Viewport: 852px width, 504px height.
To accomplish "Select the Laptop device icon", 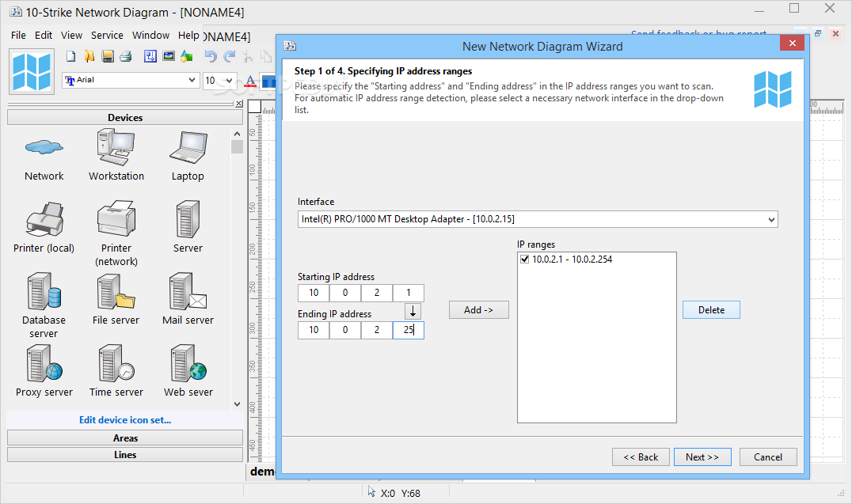I will (x=188, y=147).
